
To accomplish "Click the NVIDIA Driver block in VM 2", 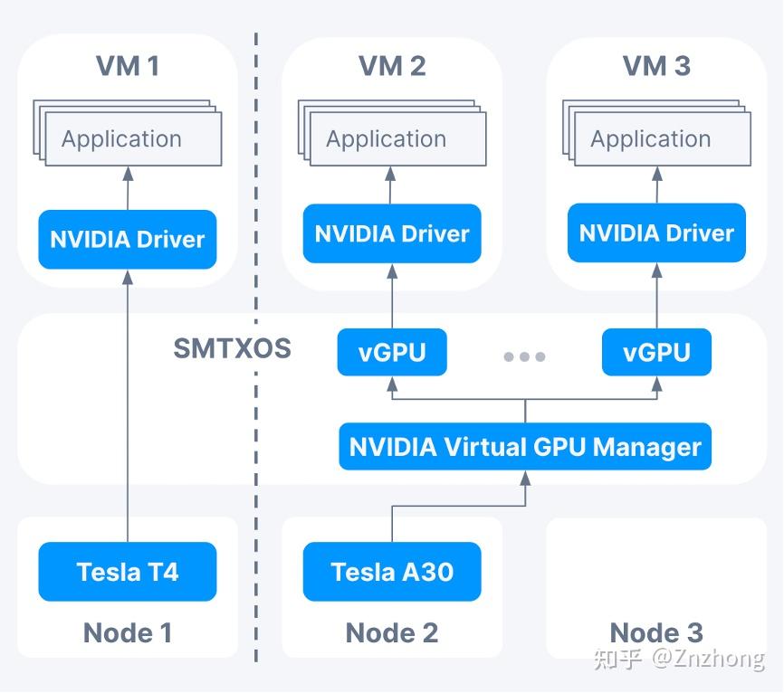I will (x=390, y=233).
